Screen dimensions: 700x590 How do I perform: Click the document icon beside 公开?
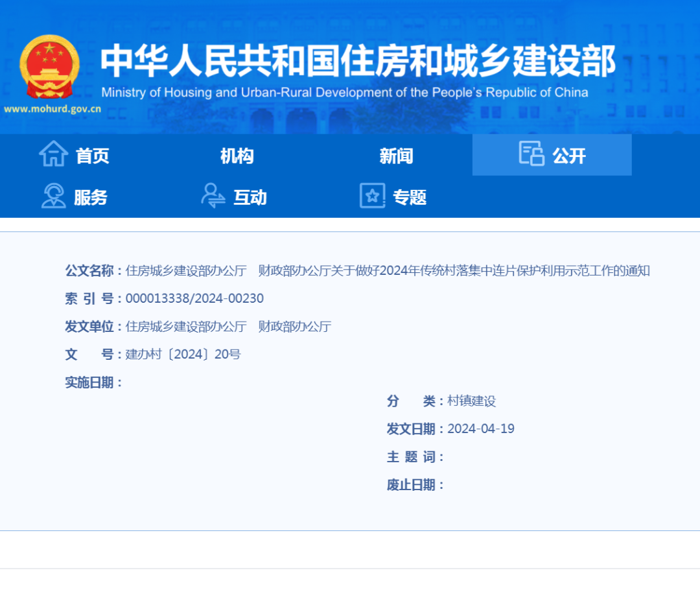click(x=531, y=154)
